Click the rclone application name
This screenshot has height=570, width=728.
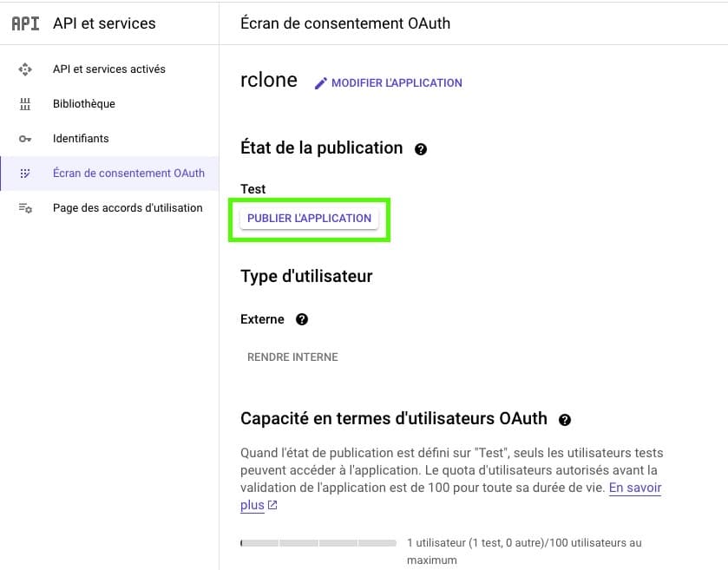point(269,81)
